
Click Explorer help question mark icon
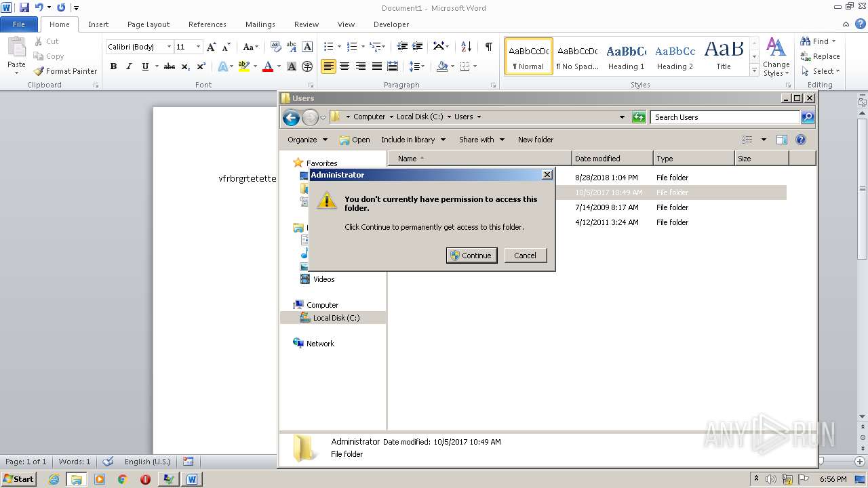(x=801, y=140)
